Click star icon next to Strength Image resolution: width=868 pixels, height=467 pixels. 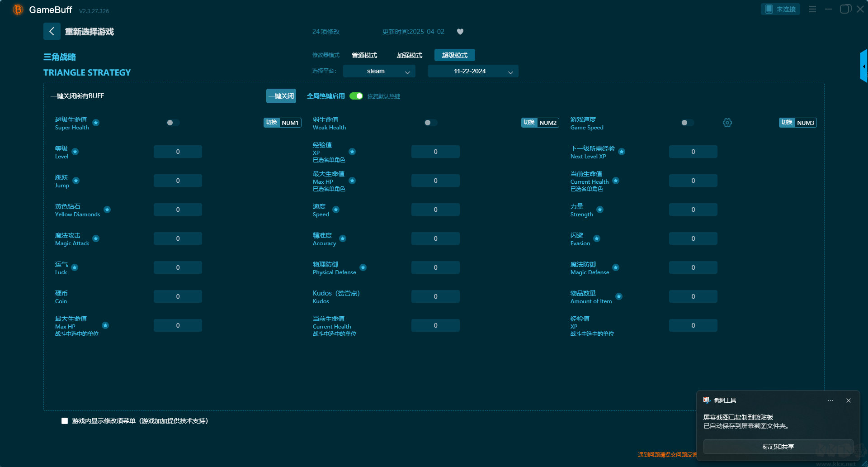(600, 210)
